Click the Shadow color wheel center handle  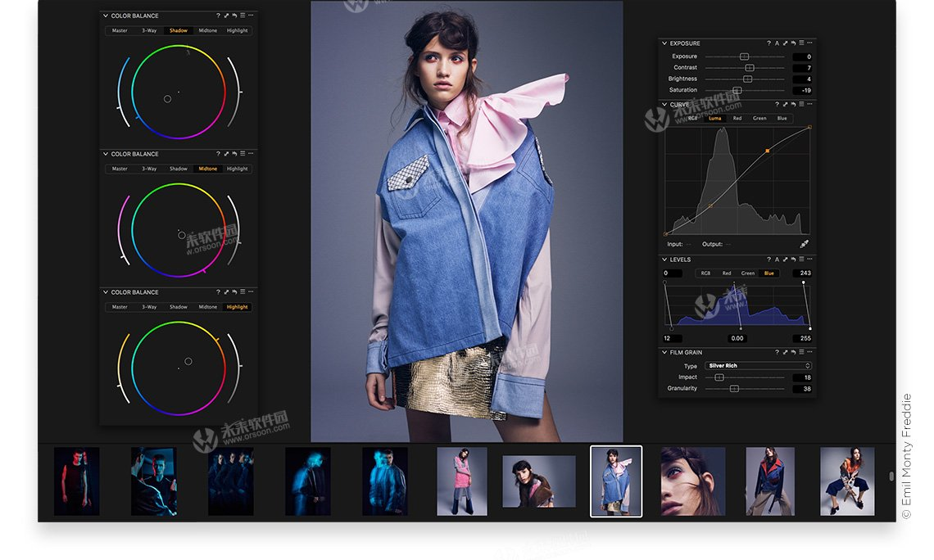(x=167, y=99)
